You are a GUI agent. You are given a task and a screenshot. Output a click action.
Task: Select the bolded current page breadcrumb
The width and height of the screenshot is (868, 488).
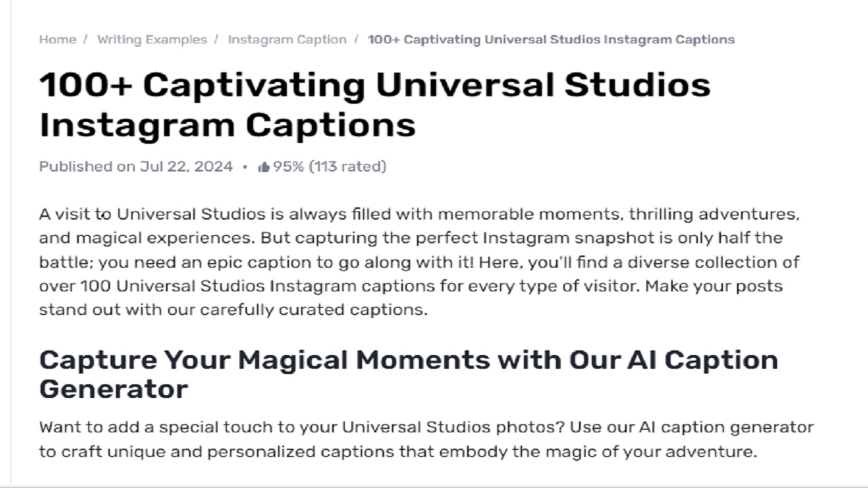tap(549, 39)
